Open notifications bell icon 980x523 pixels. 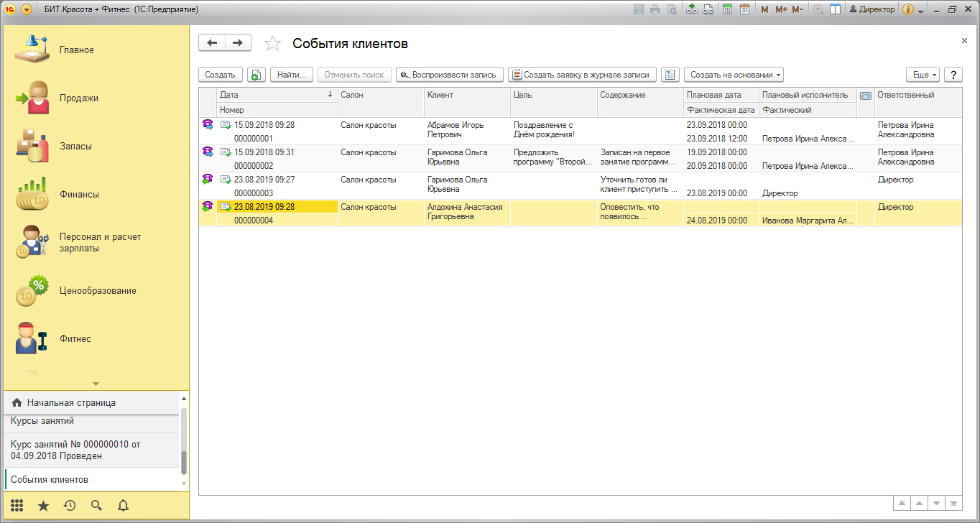[x=123, y=505]
